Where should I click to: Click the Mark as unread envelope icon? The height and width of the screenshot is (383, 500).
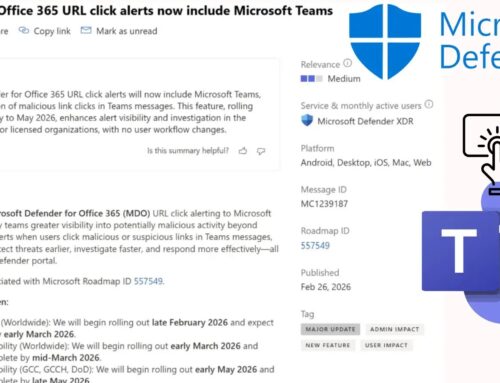[x=86, y=31]
